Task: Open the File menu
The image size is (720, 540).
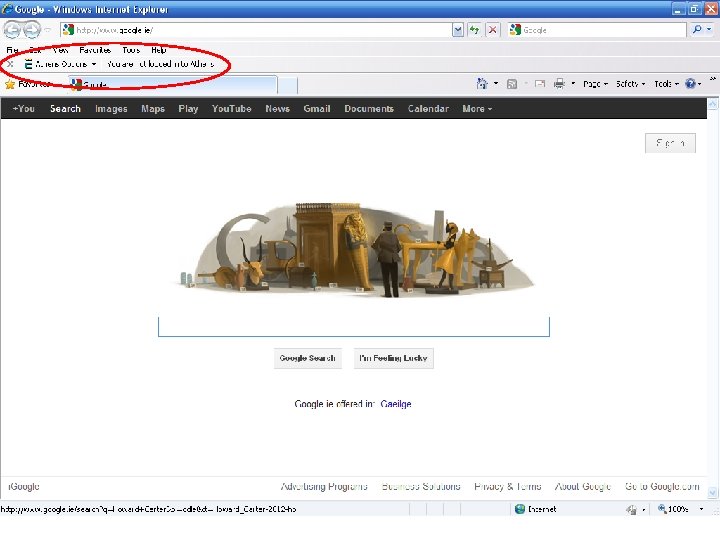Action: point(12,50)
